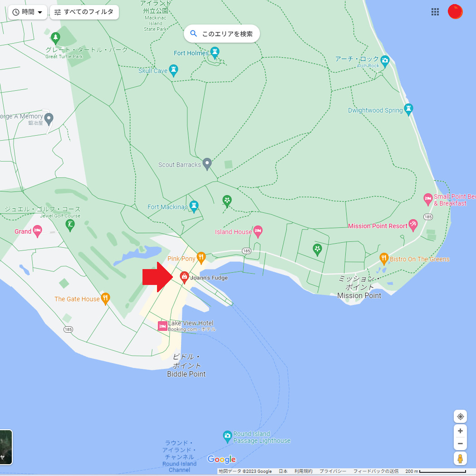
Task: Open the Google apps grid
Action: coord(435,12)
